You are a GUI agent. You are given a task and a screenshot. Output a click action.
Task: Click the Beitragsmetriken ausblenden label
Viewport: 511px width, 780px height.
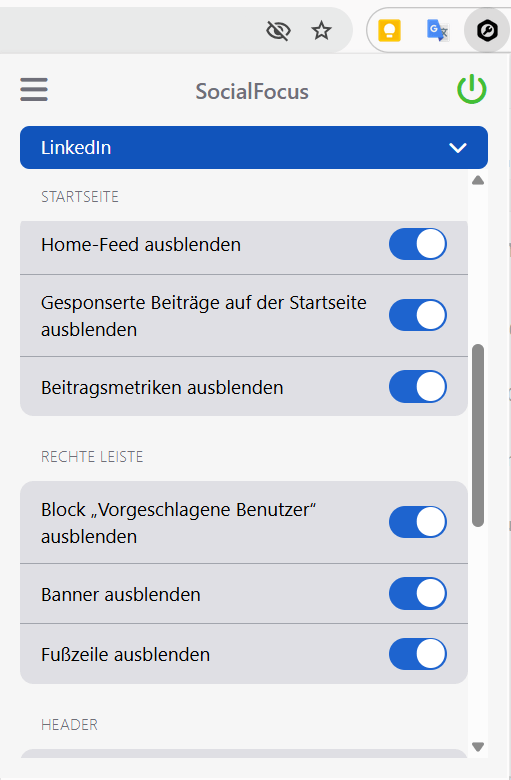[162, 388]
